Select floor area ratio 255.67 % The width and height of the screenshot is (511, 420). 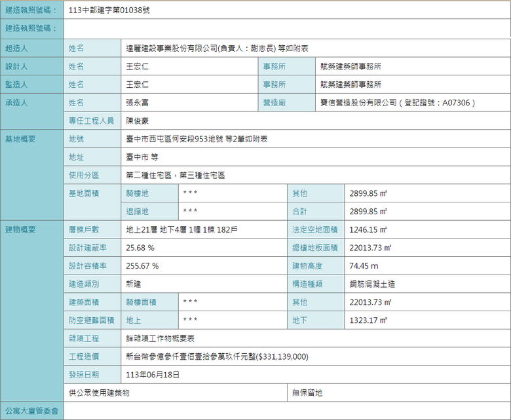(142, 266)
